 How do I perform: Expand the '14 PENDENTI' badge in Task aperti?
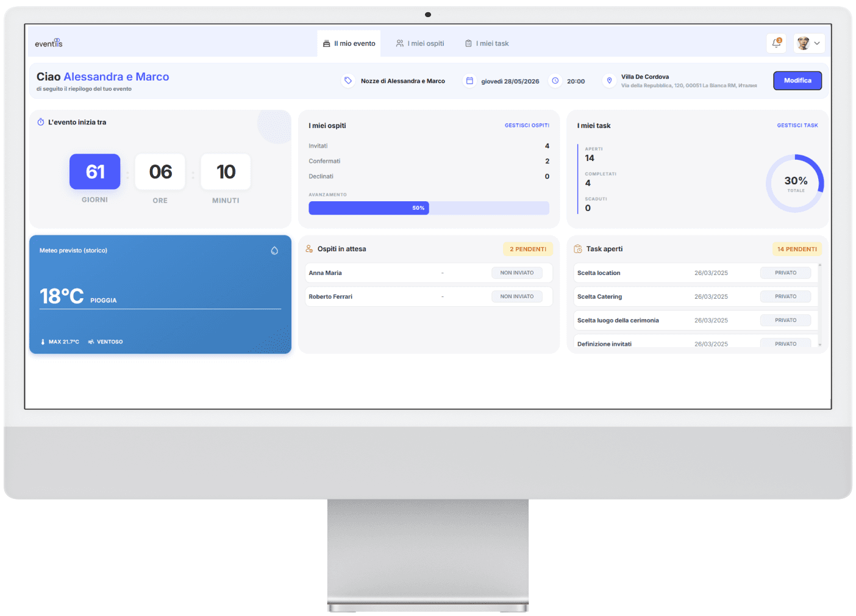coord(797,249)
